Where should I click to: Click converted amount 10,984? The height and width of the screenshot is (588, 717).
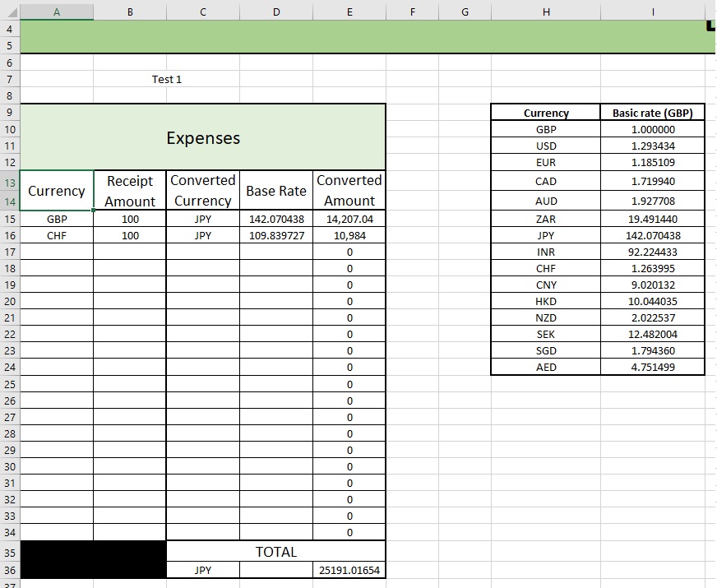tap(349, 235)
